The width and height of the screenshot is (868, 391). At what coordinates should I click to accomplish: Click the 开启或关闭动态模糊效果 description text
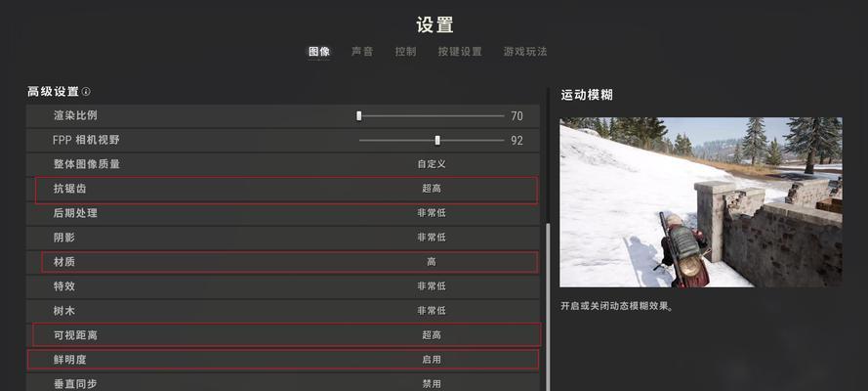tap(617, 306)
